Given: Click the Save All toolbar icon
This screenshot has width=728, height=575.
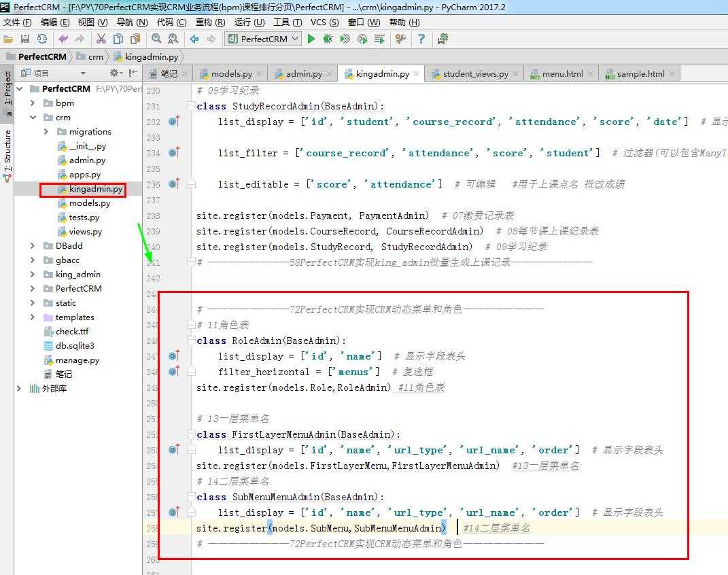Looking at the screenshot, I should click(x=25, y=39).
